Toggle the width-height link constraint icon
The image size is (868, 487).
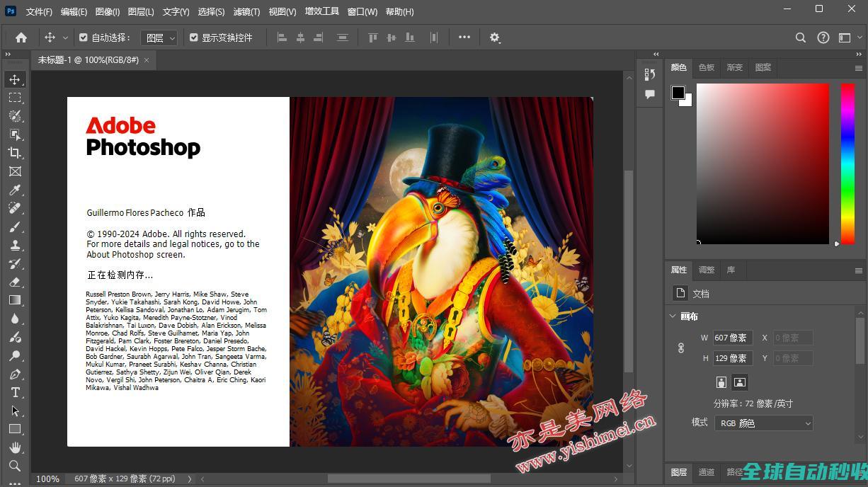pos(681,348)
